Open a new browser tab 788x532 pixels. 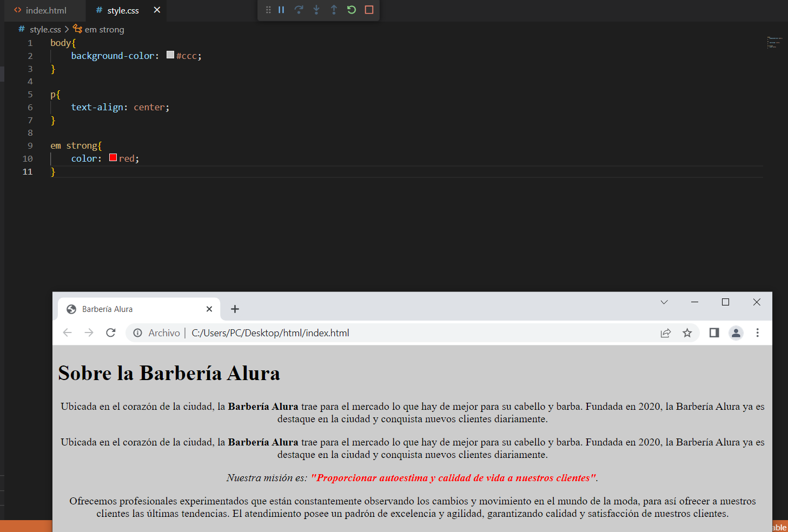tap(235, 309)
